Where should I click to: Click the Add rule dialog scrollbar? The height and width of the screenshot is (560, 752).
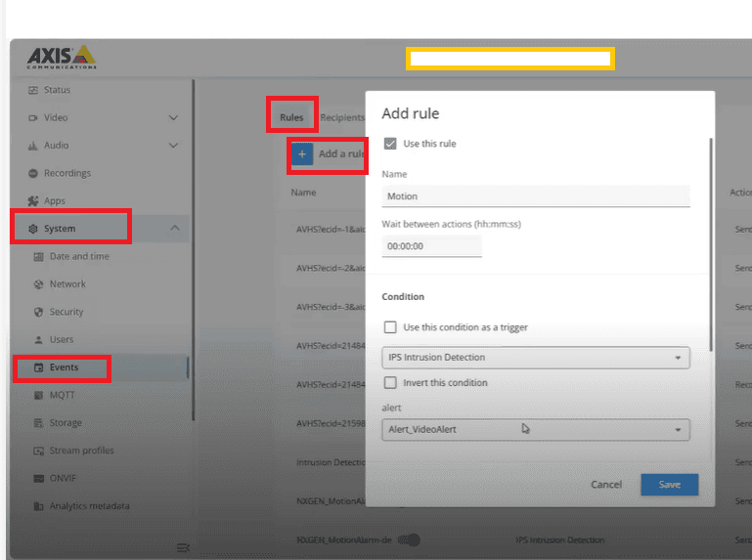pos(711,244)
